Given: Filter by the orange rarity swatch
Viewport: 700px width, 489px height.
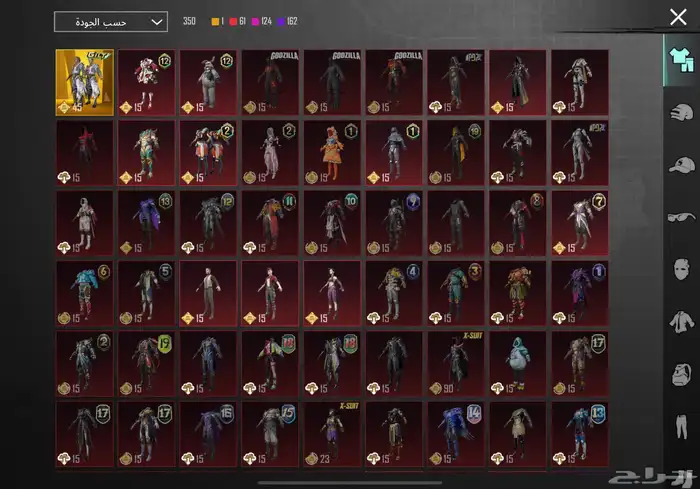Looking at the screenshot, I should [x=214, y=21].
